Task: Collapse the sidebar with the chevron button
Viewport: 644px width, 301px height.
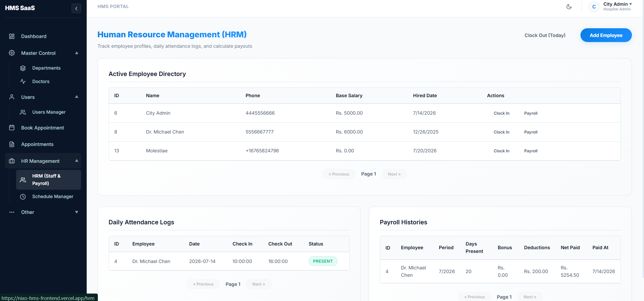Action: pyautogui.click(x=76, y=8)
